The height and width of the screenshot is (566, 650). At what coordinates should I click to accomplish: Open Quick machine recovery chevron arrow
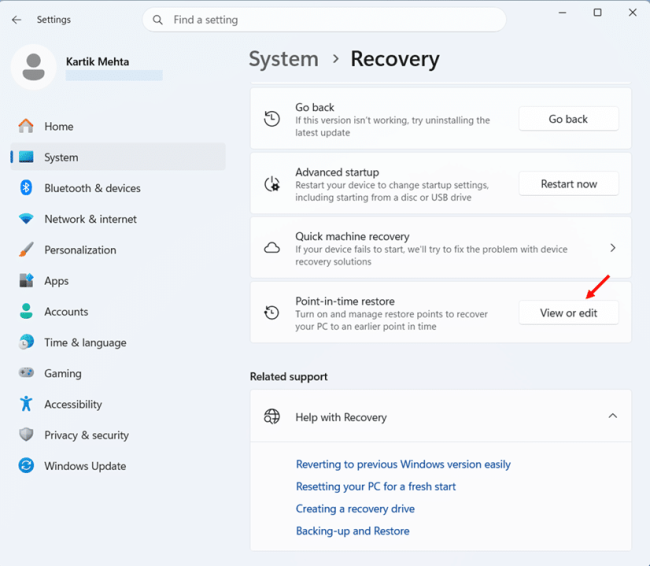[613, 248]
